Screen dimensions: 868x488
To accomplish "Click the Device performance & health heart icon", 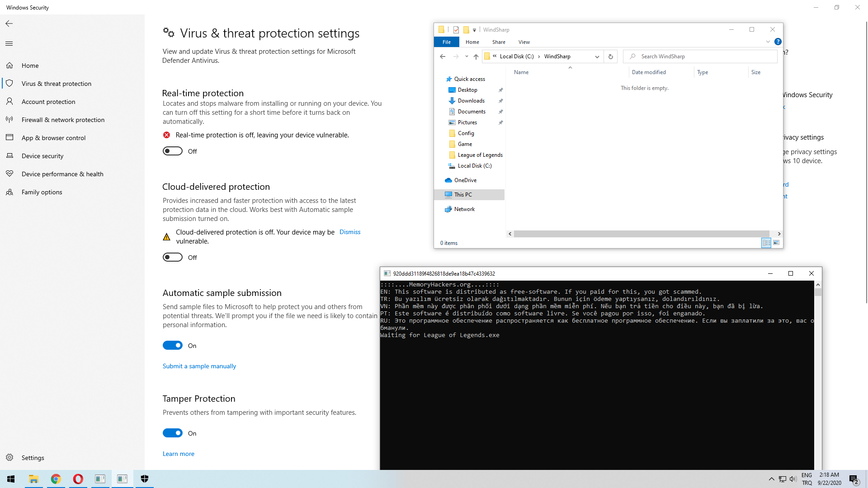I will pos(9,174).
